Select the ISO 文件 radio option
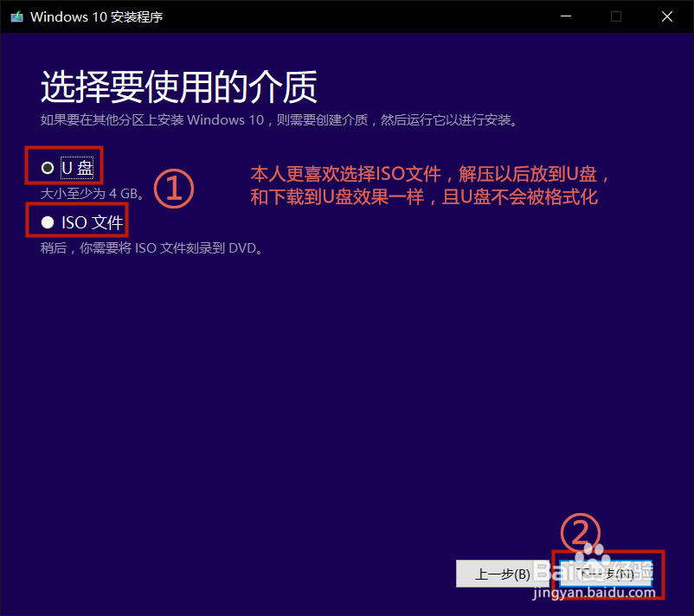694x616 pixels. pos(48,221)
